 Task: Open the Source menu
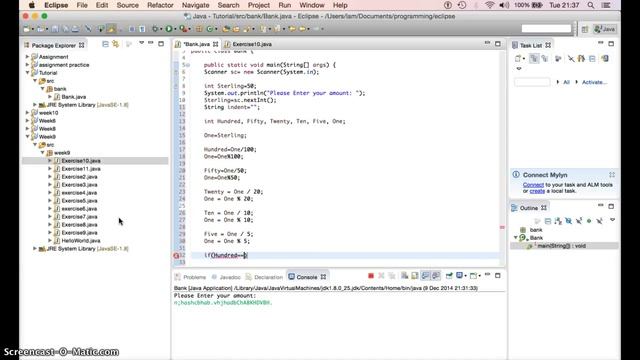pos(128,5)
